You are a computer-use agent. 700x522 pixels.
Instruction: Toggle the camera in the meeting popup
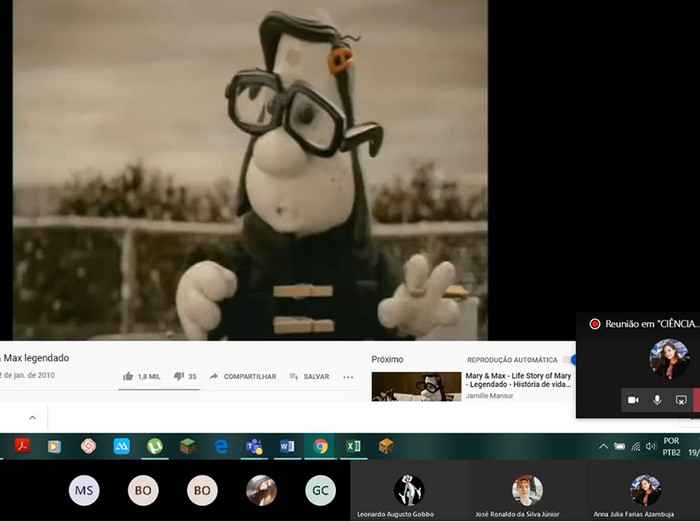tap(633, 400)
